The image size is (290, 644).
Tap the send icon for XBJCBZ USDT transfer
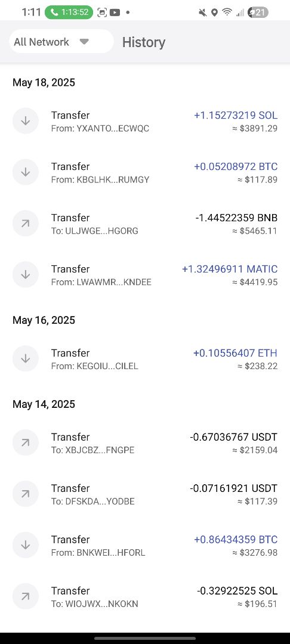coord(26,442)
